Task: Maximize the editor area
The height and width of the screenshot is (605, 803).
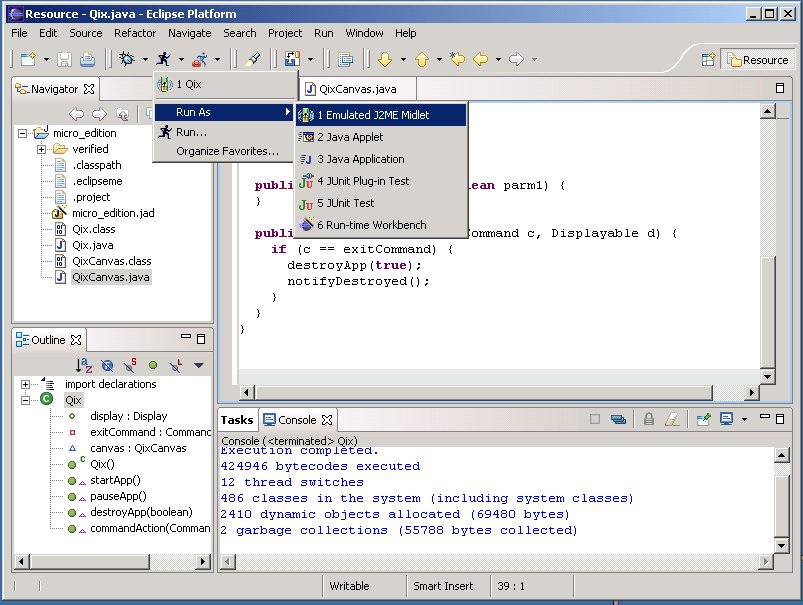Action: (779, 88)
